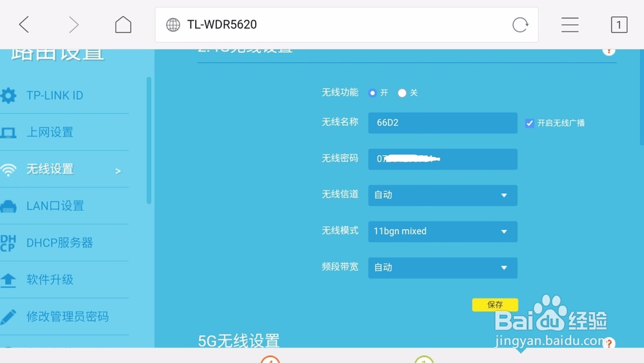This screenshot has height=363, width=644.
Task: Click the Wi-Fi icon for 无线设置
Action: pyautogui.click(x=8, y=170)
